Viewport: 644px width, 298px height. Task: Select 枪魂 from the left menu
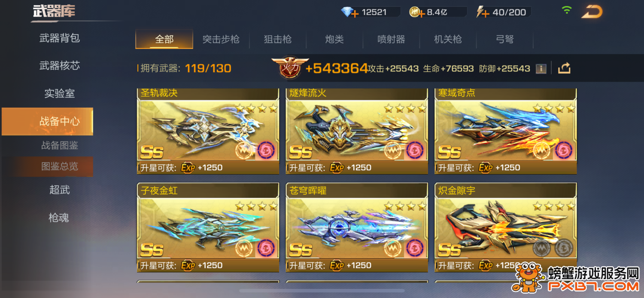point(59,218)
